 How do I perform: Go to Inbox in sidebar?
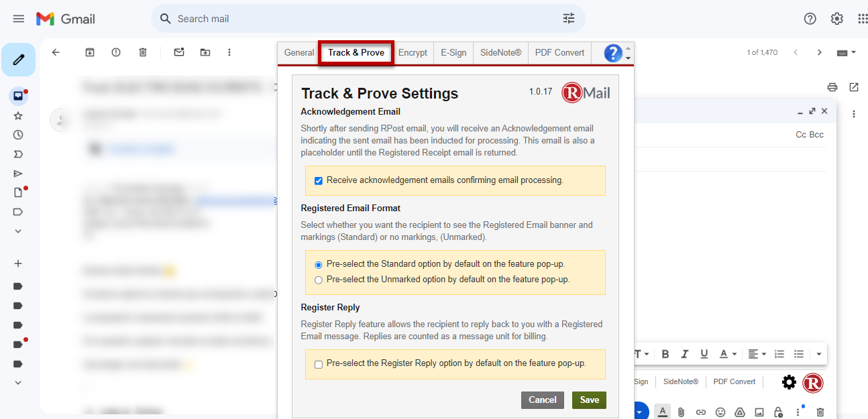pyautogui.click(x=18, y=96)
